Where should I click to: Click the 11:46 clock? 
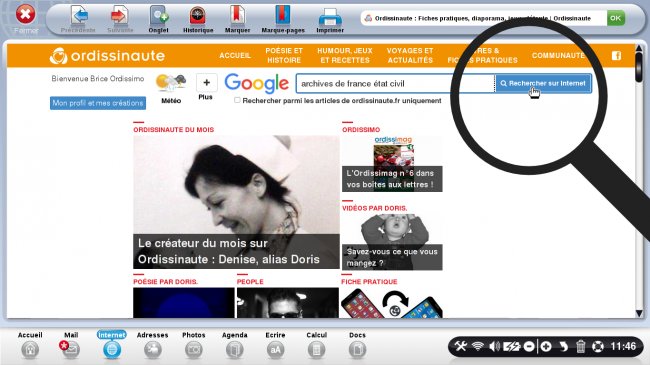click(x=623, y=346)
